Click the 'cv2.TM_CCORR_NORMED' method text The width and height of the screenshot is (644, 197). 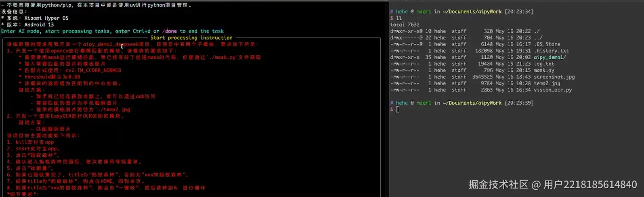(x=93, y=70)
